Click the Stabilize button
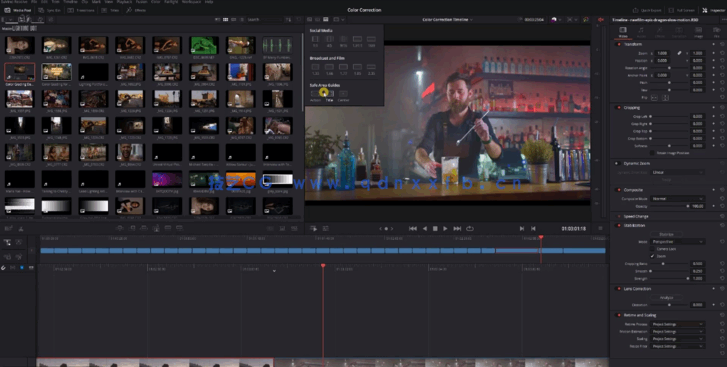 click(x=666, y=234)
